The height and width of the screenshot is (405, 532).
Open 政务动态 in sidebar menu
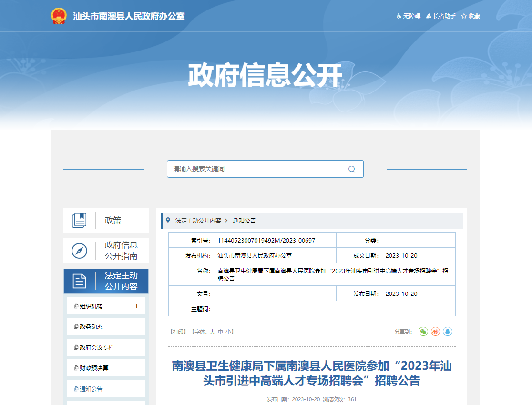(x=91, y=327)
